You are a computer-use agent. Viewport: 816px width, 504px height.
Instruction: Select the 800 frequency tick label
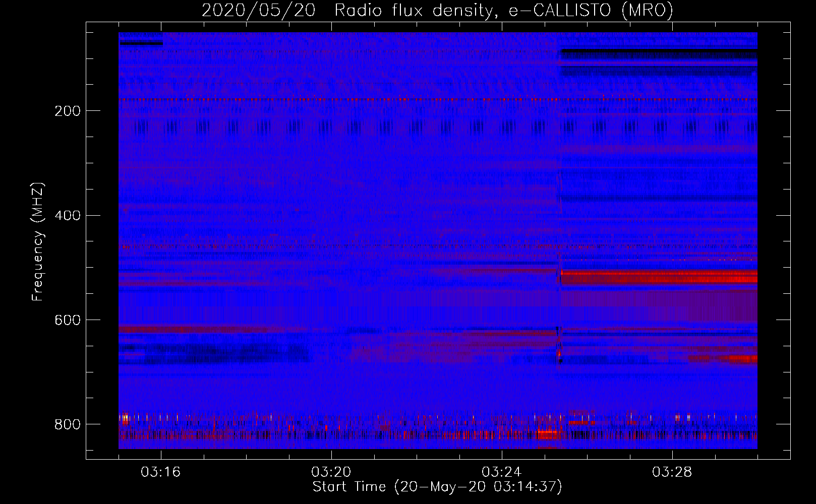[68, 424]
